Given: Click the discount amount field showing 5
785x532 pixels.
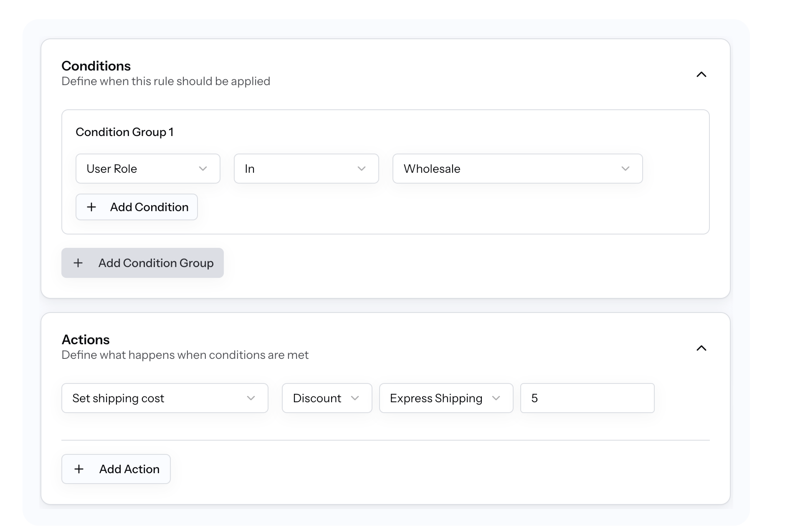Looking at the screenshot, I should (587, 398).
